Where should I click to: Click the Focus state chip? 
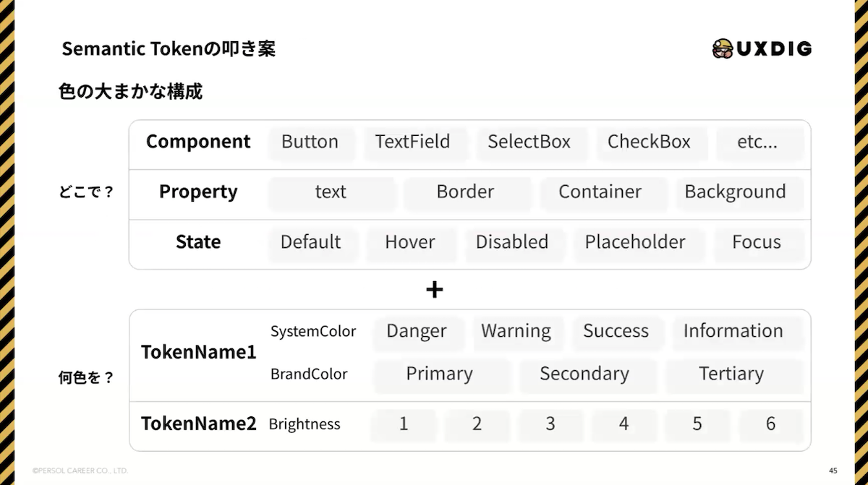click(x=757, y=242)
